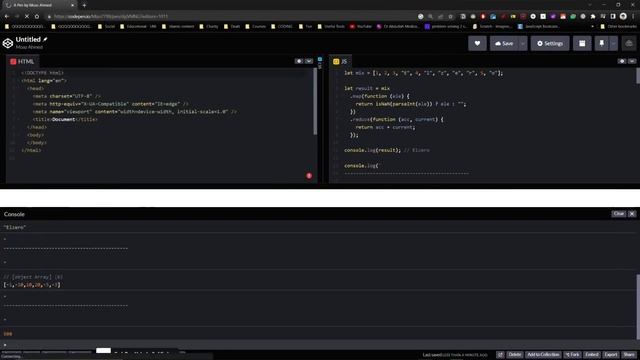This screenshot has height=360, width=640.
Task: Click the console.log(result) code line
Action: pos(372,150)
